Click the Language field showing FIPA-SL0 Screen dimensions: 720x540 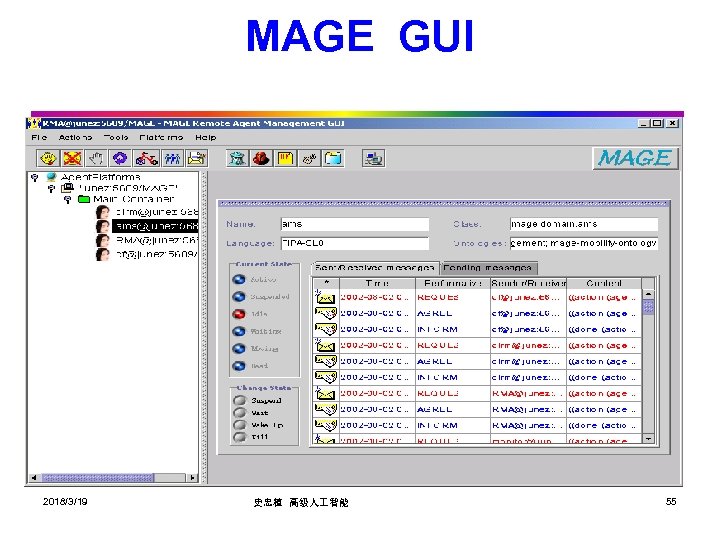coord(354,243)
